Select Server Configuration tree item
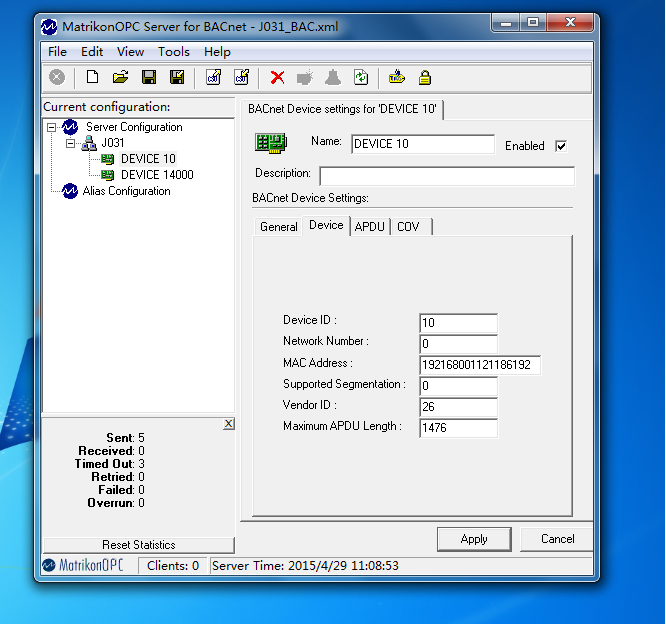Image resolution: width=666 pixels, height=624 pixels. pos(134,127)
